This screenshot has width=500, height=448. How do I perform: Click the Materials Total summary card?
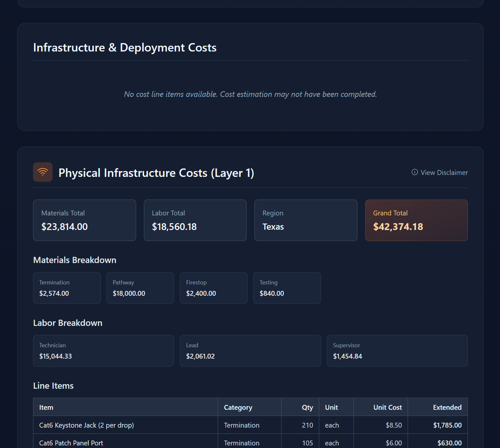[84, 220]
